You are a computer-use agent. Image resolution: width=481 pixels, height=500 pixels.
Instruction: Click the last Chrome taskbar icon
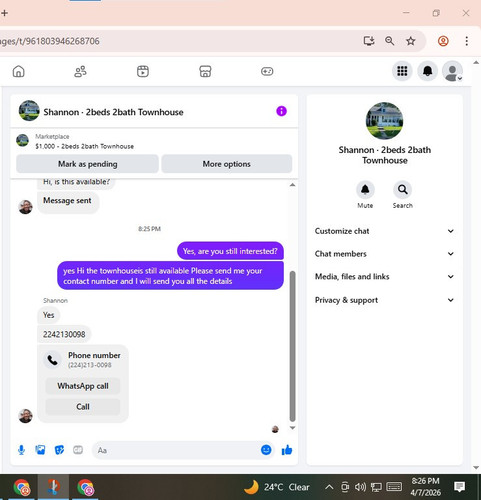(86, 488)
